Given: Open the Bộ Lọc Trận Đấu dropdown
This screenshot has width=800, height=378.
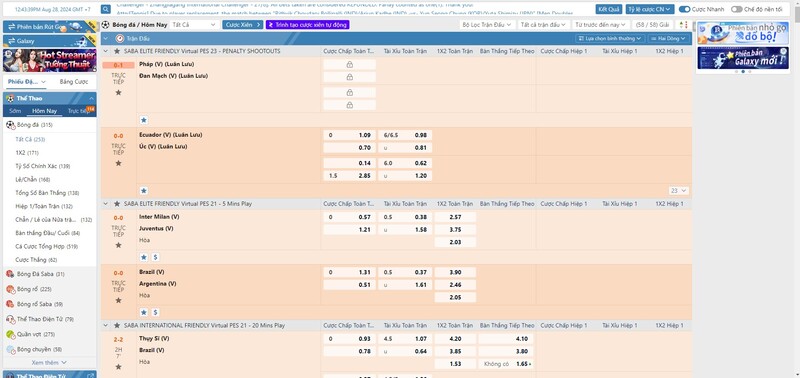Looking at the screenshot, I should point(486,24).
